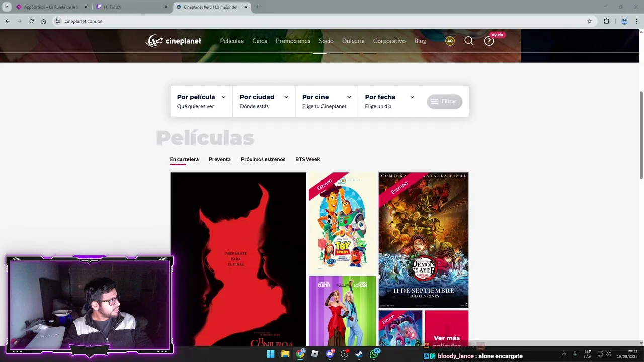Open the network icon in system tray
This screenshot has height=362, width=644.
(600, 354)
